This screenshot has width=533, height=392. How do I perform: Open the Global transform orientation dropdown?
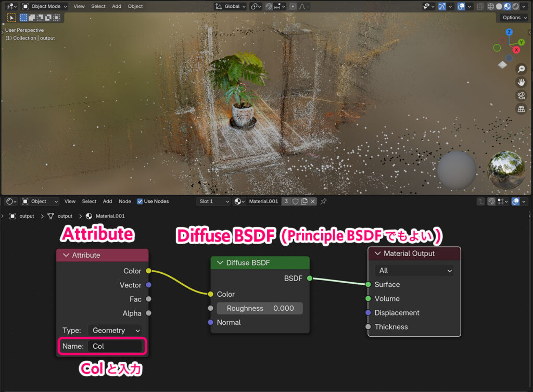(230, 6)
